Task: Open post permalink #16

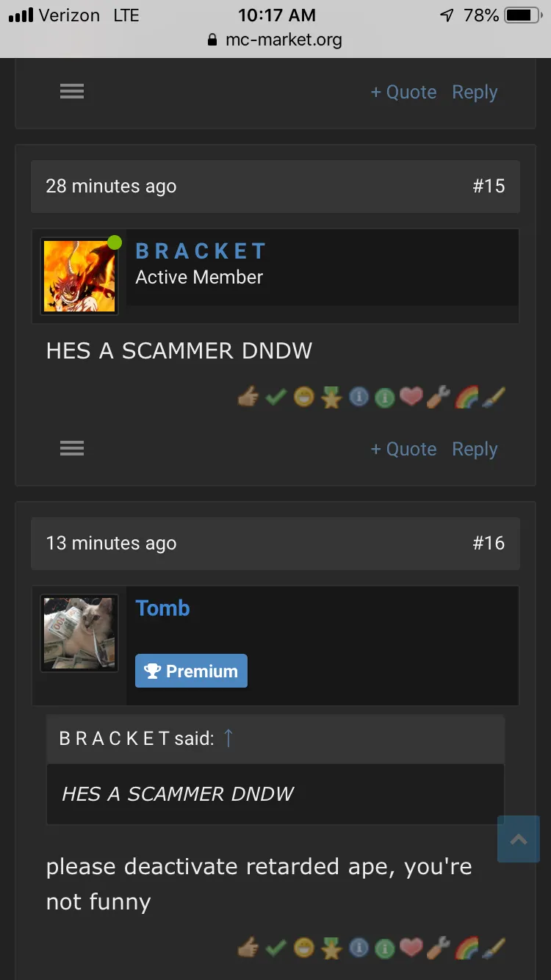Action: [x=489, y=543]
